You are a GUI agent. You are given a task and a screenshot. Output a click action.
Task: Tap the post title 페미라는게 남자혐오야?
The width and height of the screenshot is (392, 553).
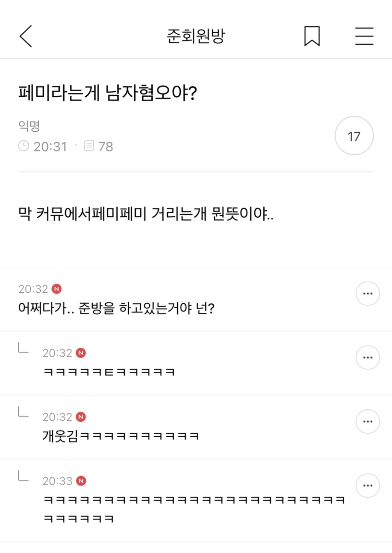point(108,93)
